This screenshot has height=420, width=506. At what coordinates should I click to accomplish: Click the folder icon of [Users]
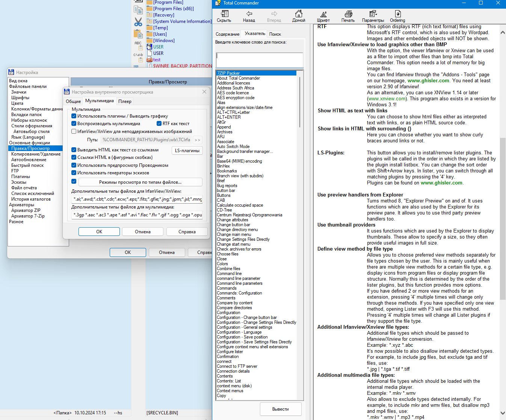click(150, 34)
